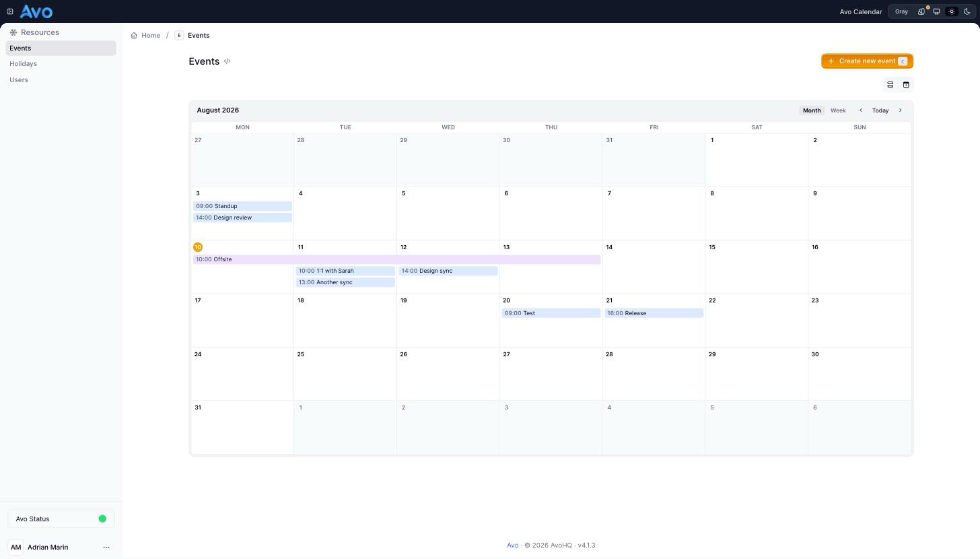Open the 14:00 Design review event
This screenshot has width=980, height=559.
(242, 218)
